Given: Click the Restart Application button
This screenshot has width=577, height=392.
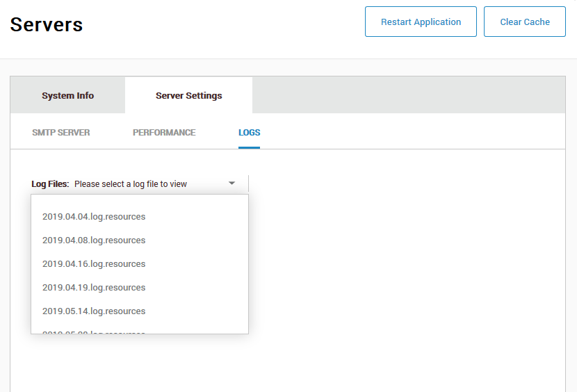Looking at the screenshot, I should [421, 22].
